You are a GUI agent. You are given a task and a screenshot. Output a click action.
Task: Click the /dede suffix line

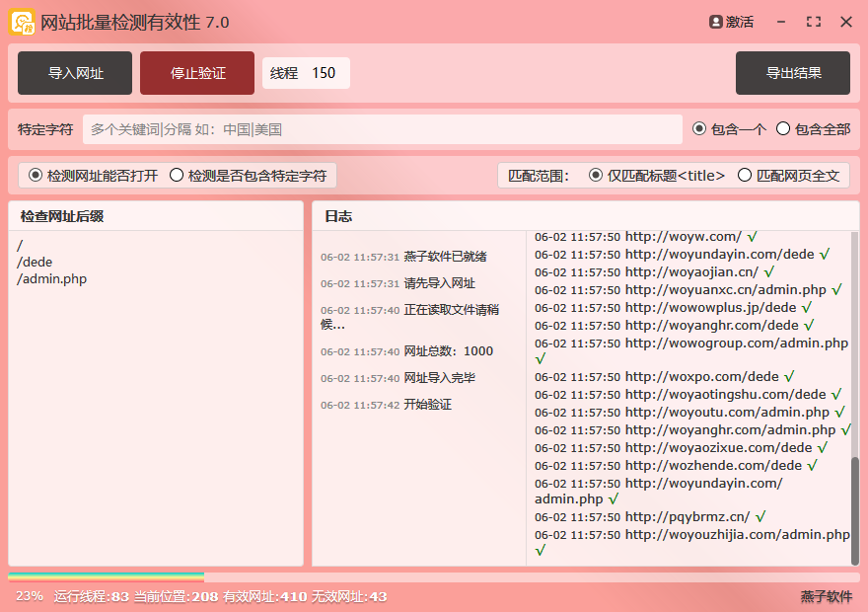click(x=35, y=262)
